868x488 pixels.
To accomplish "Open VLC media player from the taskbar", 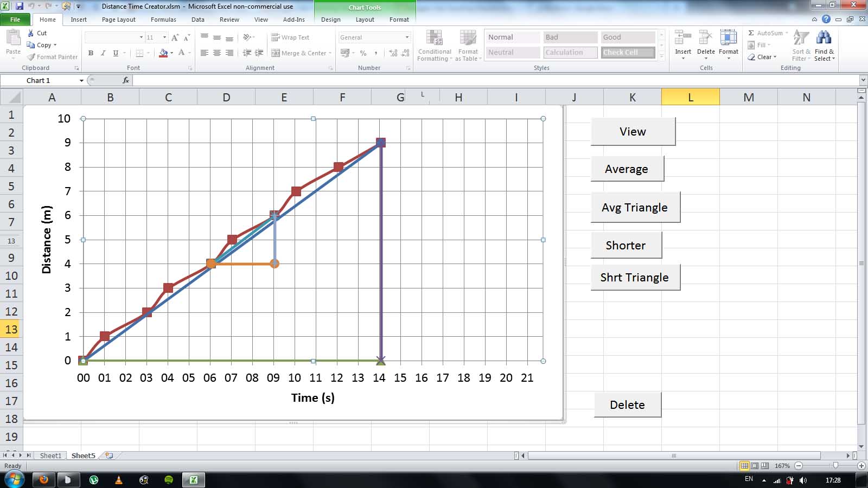I will click(x=119, y=479).
